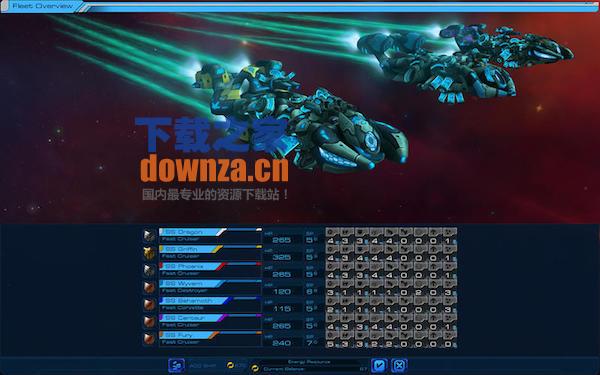Click first upgrade icon in SS Dragon row
Viewport: 600px width, 375px height.
333,232
